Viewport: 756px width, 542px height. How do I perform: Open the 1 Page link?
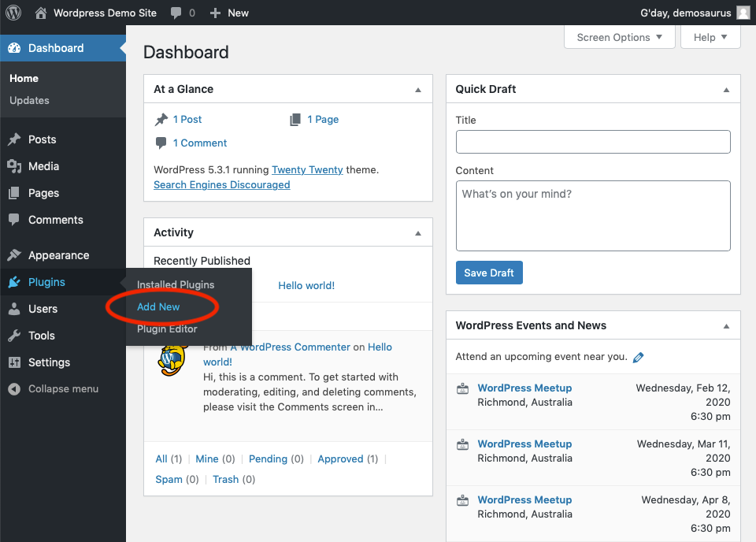click(x=323, y=119)
